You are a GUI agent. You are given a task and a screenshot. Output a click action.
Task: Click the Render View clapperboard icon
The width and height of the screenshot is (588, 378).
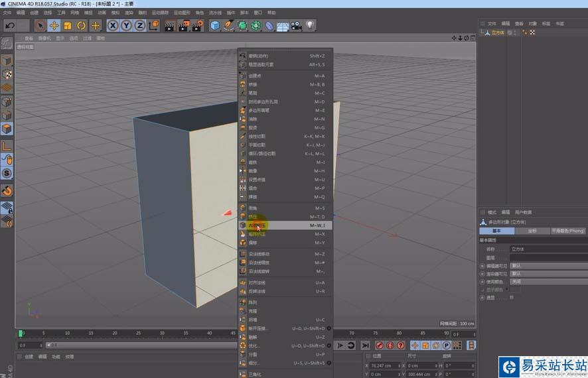pyautogui.click(x=169, y=26)
